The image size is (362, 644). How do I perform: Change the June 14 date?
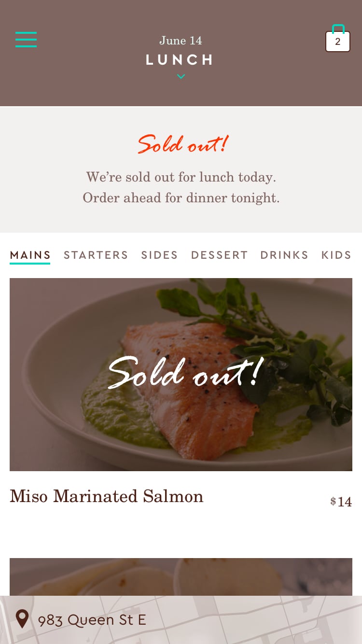pos(181,41)
